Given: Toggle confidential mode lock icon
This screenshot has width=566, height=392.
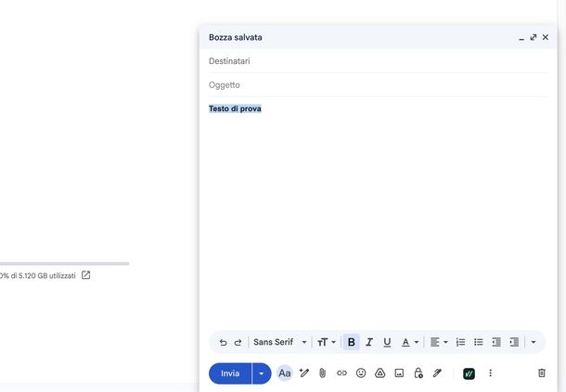Looking at the screenshot, I should 418,373.
